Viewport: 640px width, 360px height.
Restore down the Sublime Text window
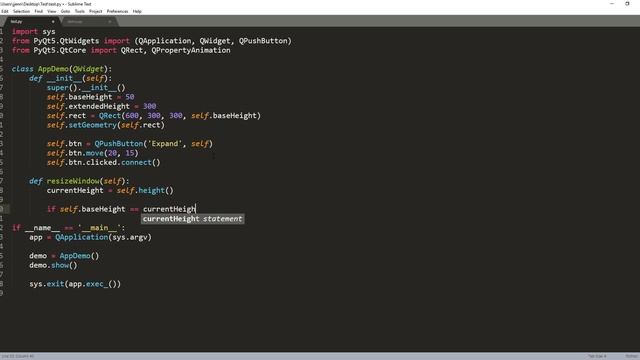[x=627, y=4]
